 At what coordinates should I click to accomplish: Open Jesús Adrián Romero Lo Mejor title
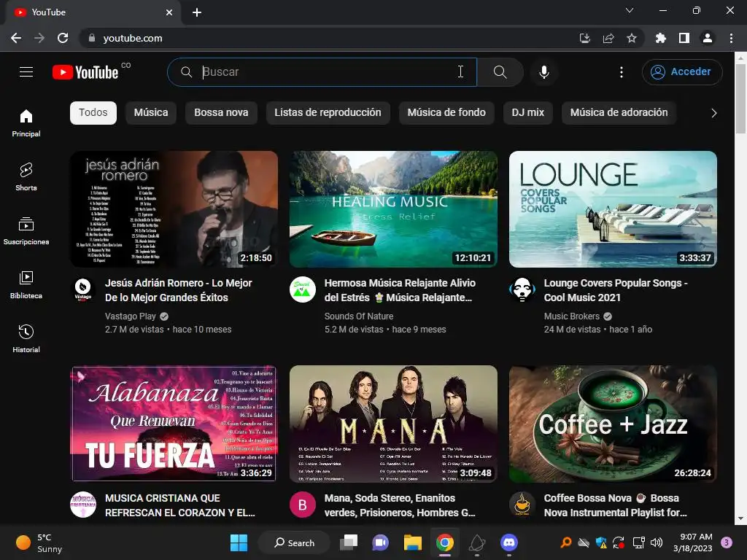[178, 290]
